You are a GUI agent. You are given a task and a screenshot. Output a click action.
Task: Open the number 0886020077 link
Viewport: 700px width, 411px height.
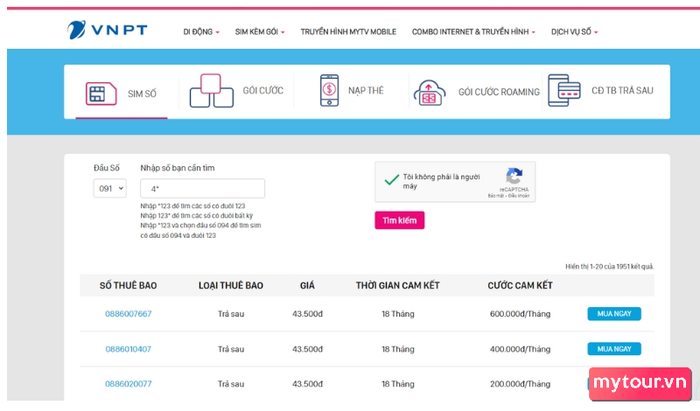tap(128, 384)
